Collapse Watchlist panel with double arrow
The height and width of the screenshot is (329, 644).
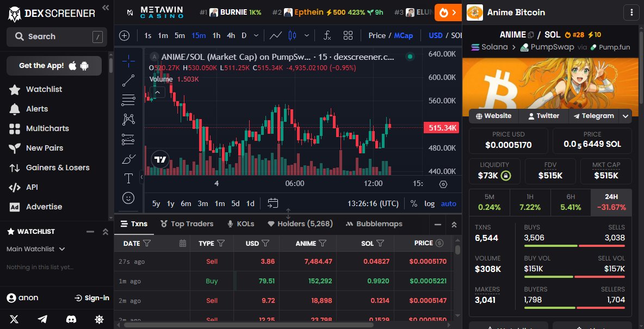tap(105, 232)
